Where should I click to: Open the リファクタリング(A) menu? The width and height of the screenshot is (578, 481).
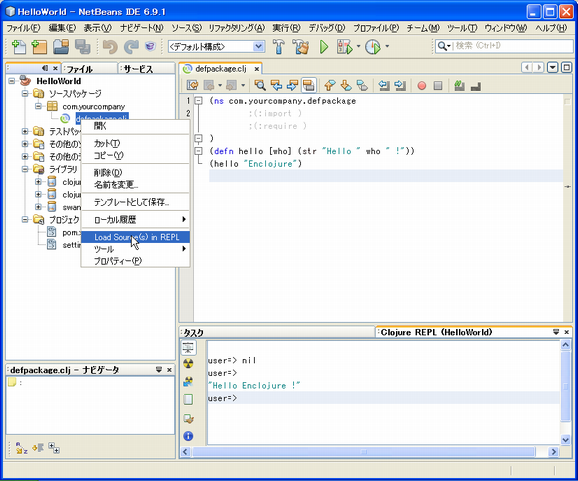click(x=237, y=28)
